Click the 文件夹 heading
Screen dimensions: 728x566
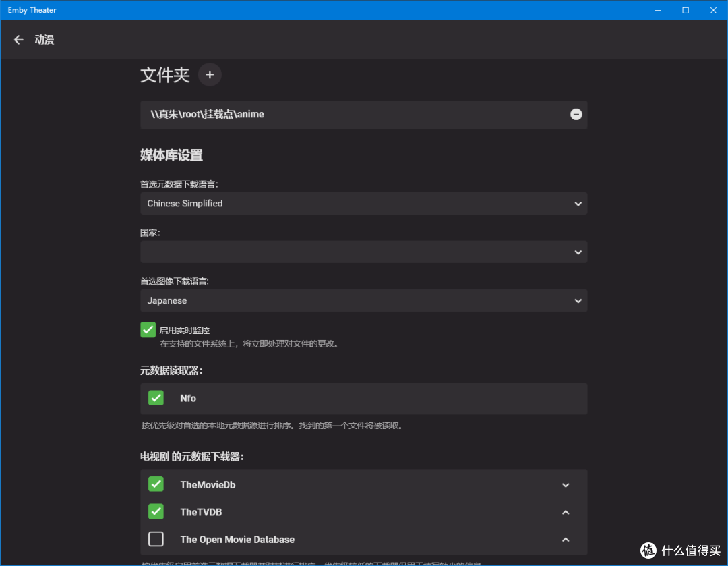pyautogui.click(x=165, y=75)
